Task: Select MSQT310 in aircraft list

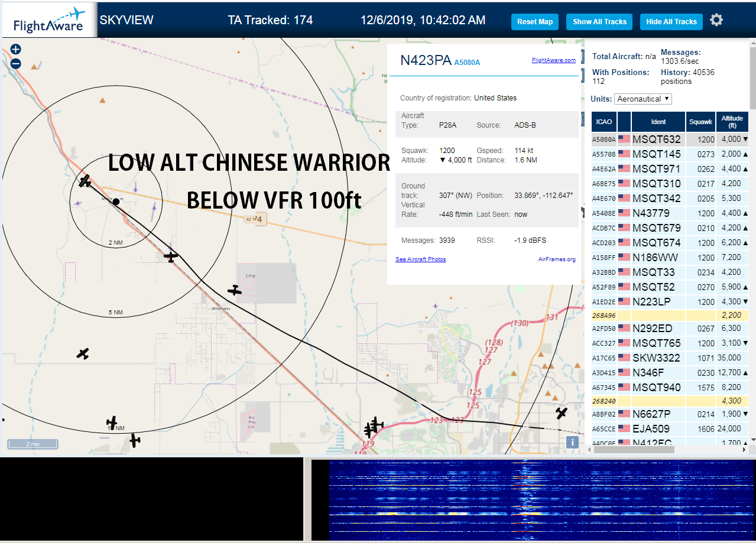Action: click(x=670, y=184)
